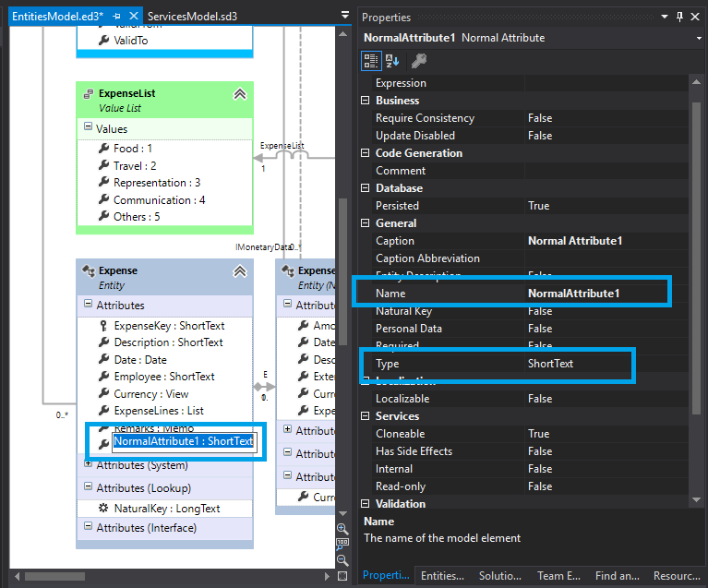Collapse Attributes (Lookup) compartment

[x=89, y=486]
